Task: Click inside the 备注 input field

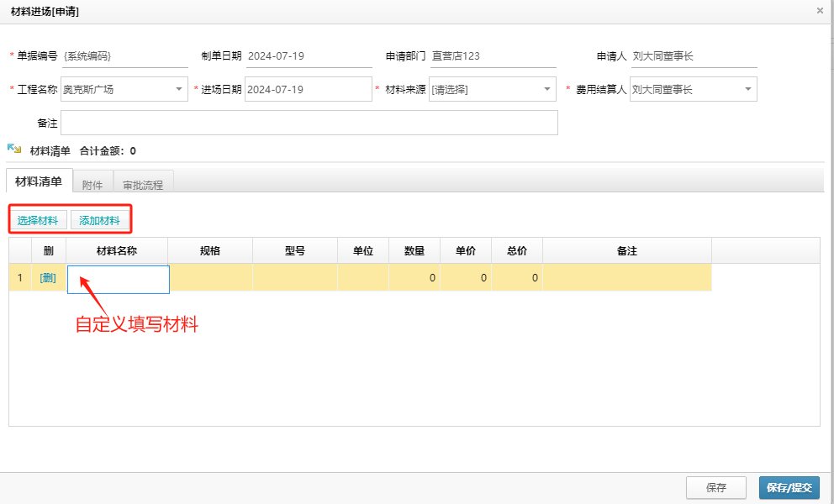Action: coord(311,122)
